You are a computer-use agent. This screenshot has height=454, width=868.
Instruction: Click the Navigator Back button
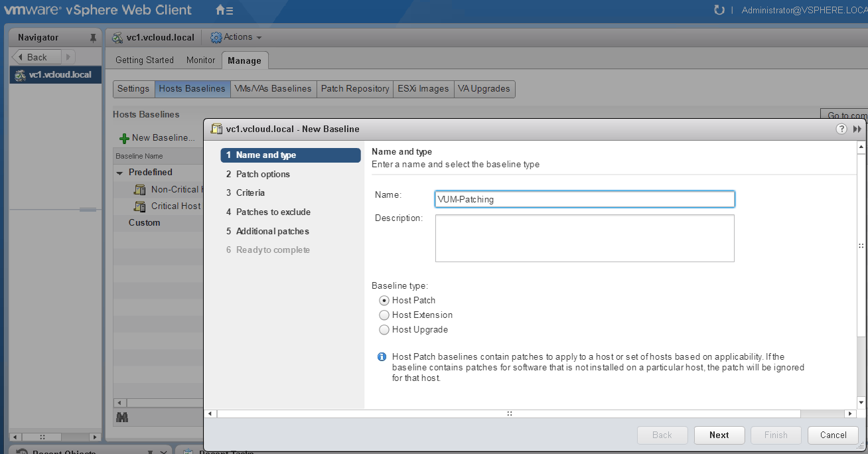tap(37, 57)
